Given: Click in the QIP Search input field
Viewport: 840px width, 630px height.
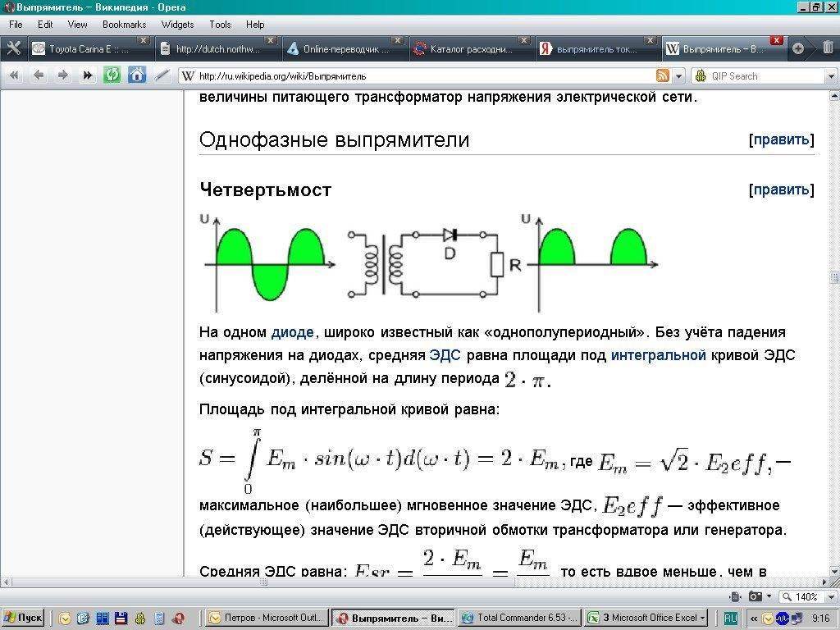Looking at the screenshot, I should coord(763,76).
